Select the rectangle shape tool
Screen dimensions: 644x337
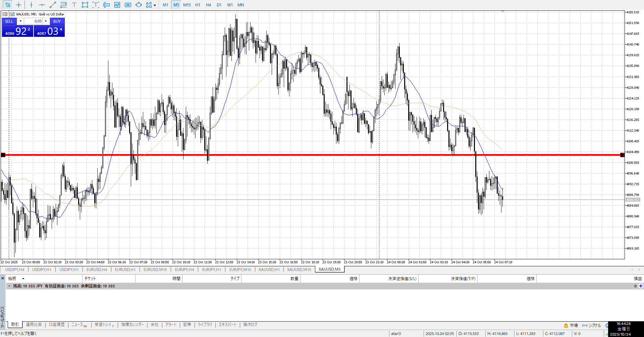[x=85, y=5]
